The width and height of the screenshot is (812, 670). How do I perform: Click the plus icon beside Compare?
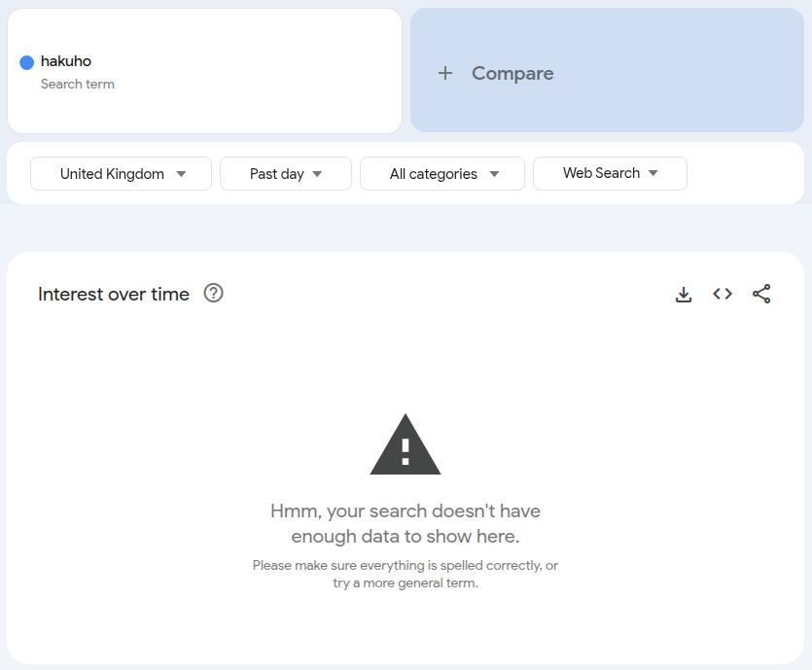coord(444,73)
